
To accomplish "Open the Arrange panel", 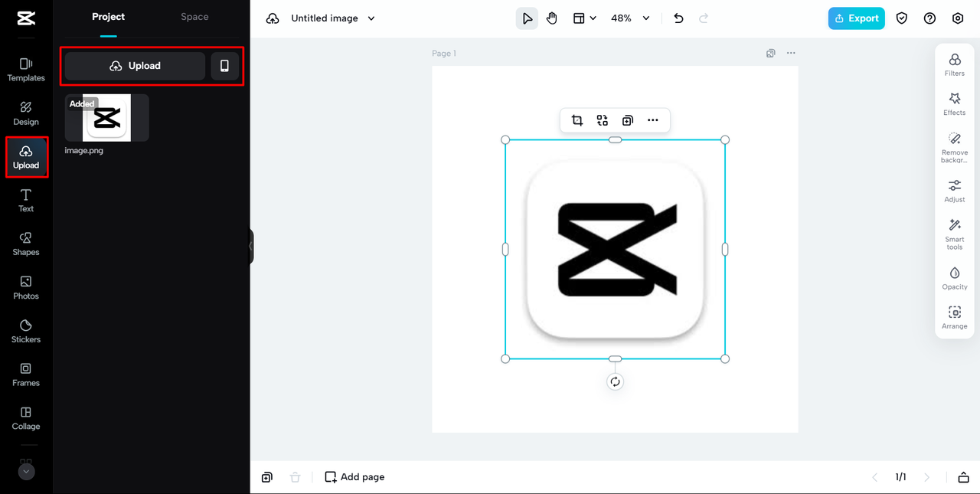I will [x=955, y=317].
